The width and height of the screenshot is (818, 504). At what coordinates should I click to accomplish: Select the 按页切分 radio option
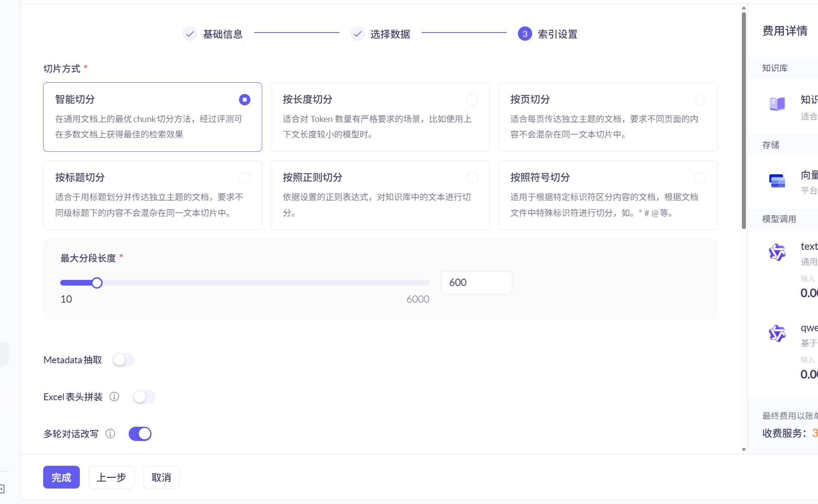pos(700,100)
